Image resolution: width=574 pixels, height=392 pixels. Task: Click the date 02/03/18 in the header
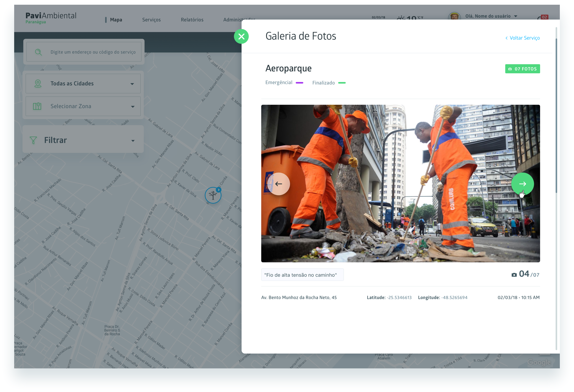tap(378, 17)
